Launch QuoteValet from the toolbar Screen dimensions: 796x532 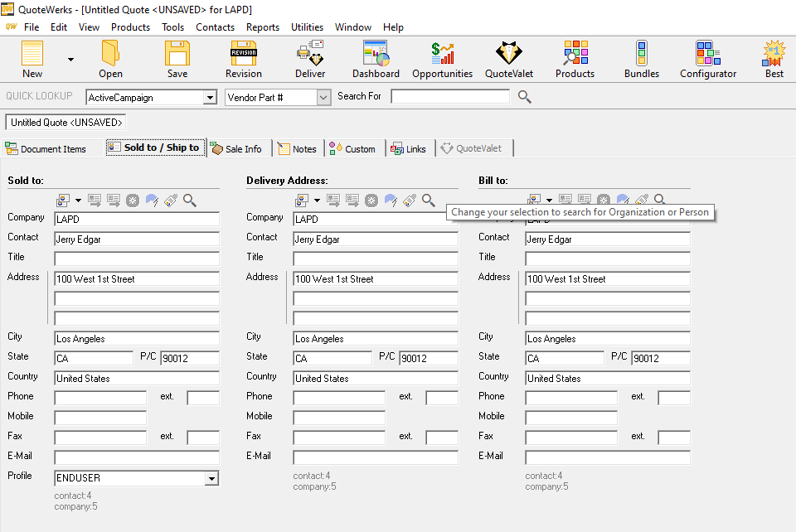click(x=508, y=59)
